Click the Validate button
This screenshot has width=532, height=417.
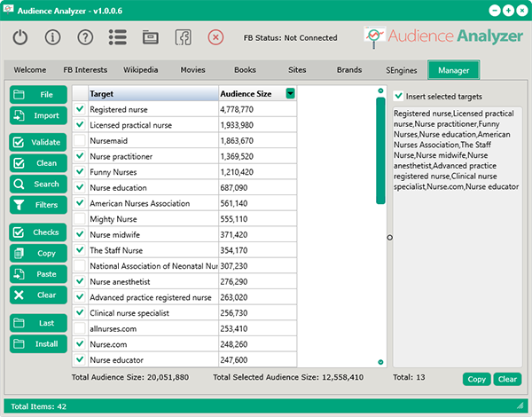38,142
